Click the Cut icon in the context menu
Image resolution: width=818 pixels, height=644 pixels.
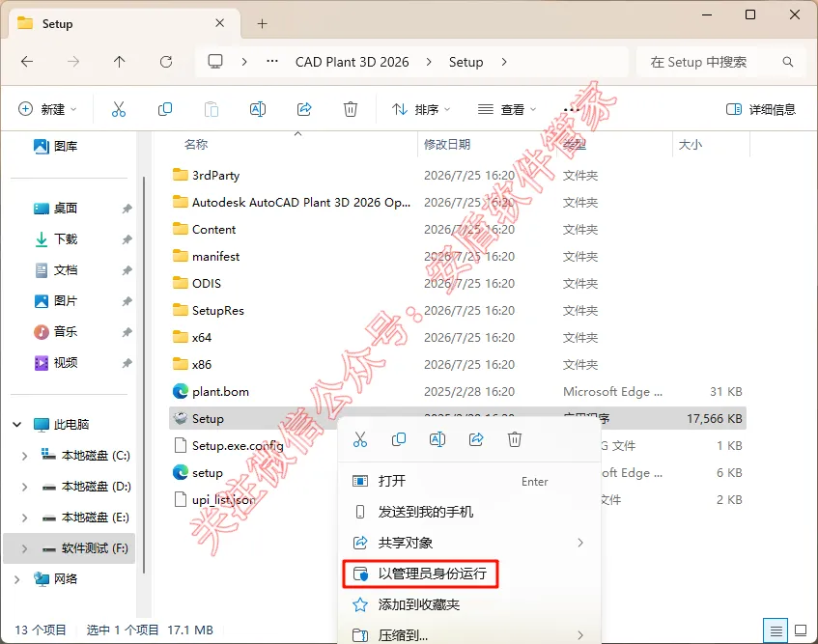tap(360, 439)
